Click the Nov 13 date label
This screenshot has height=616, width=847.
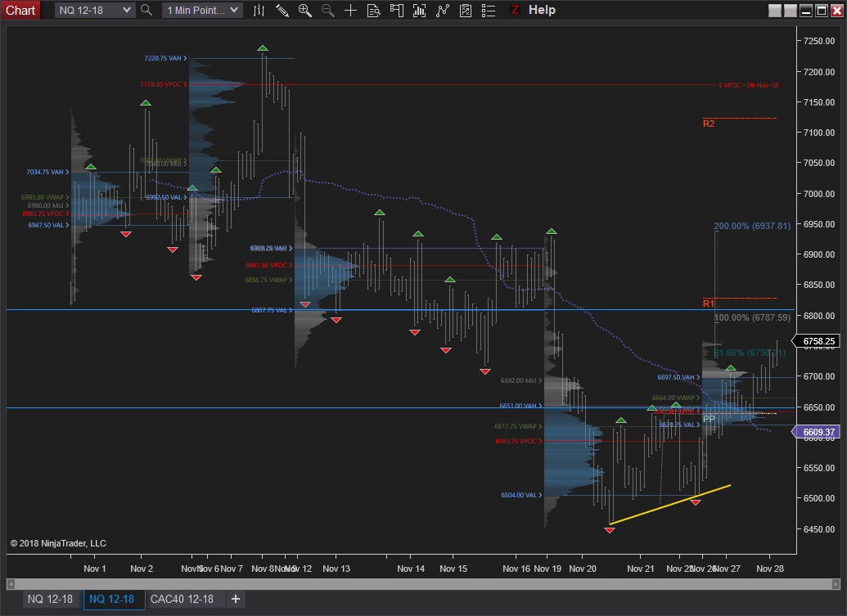click(336, 569)
